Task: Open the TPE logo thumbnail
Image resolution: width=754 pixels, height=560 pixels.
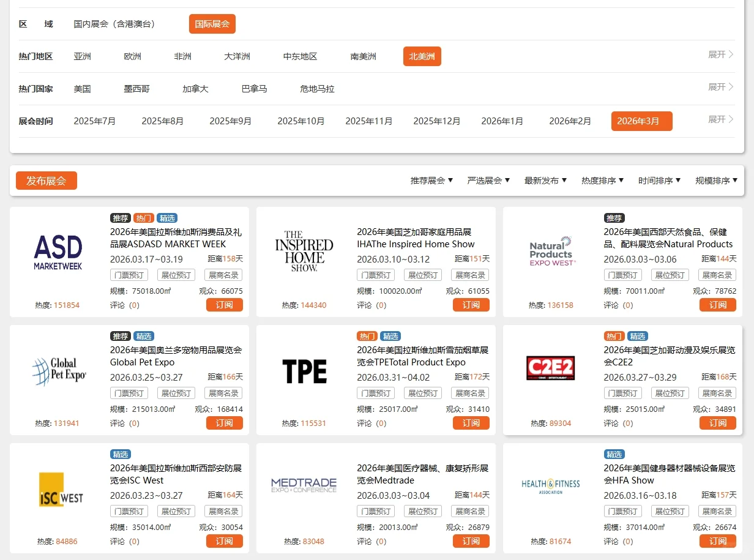Action: (304, 371)
